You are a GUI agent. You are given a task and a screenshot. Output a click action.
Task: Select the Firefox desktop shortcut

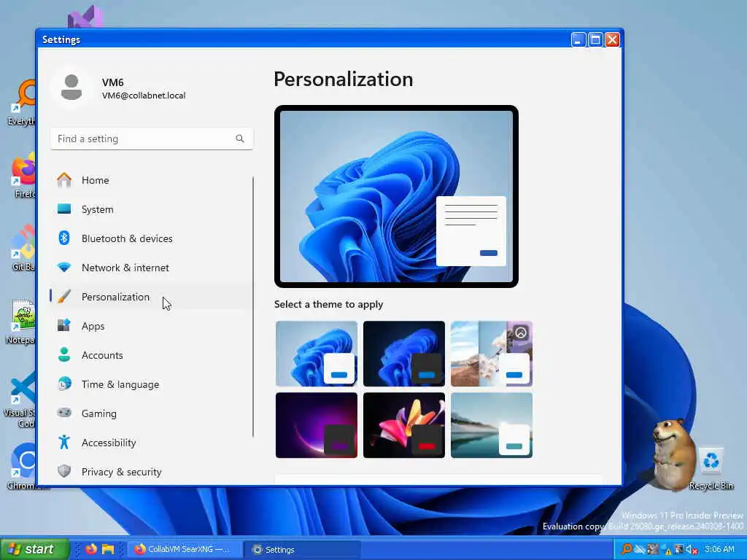click(x=23, y=175)
